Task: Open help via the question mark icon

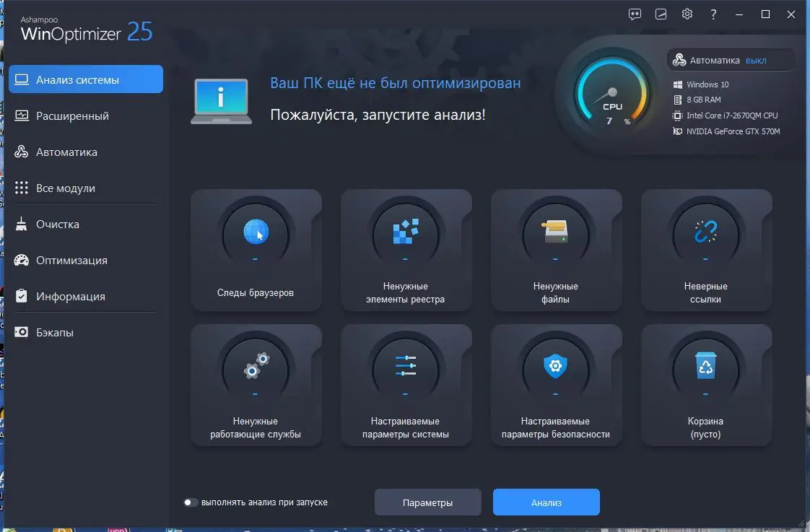Action: coord(713,14)
